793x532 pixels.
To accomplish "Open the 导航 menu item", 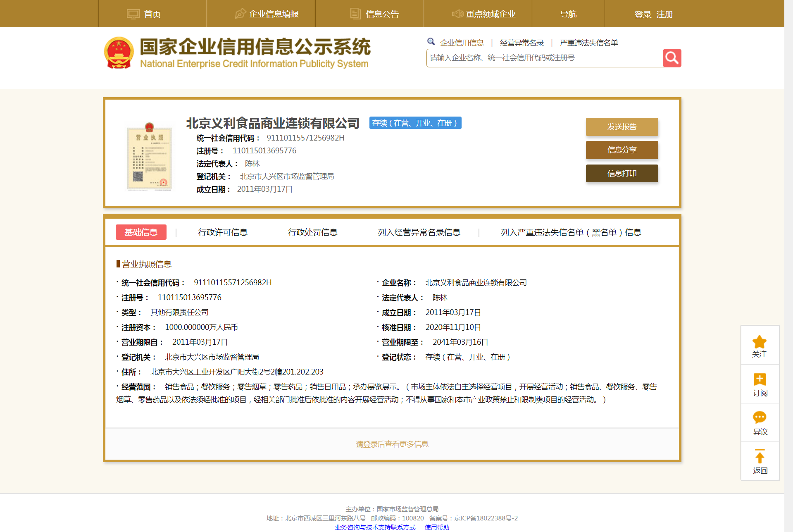I will [x=568, y=14].
